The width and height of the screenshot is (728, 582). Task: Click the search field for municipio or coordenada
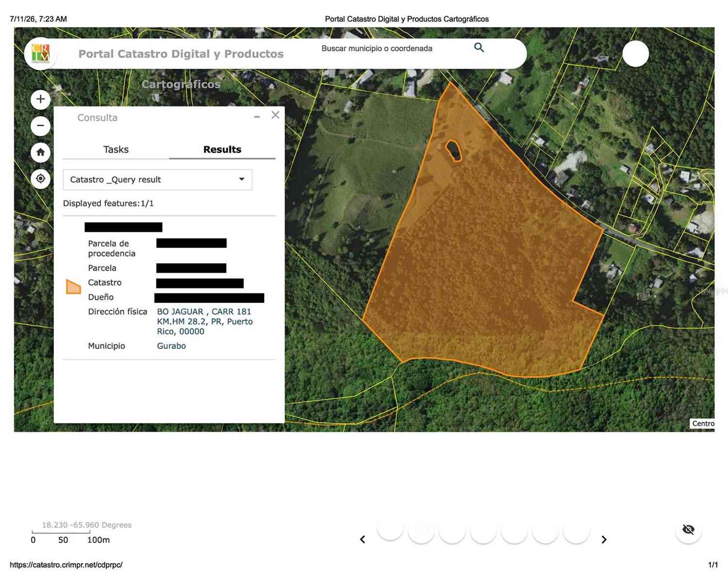point(377,48)
